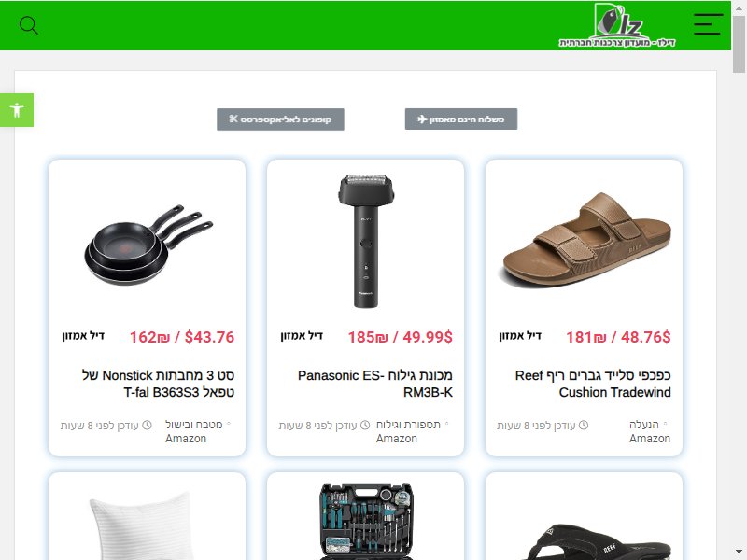Open the Reef Cushion Tradewind sandals image
The width and height of the screenshot is (747, 560).
coord(585,241)
